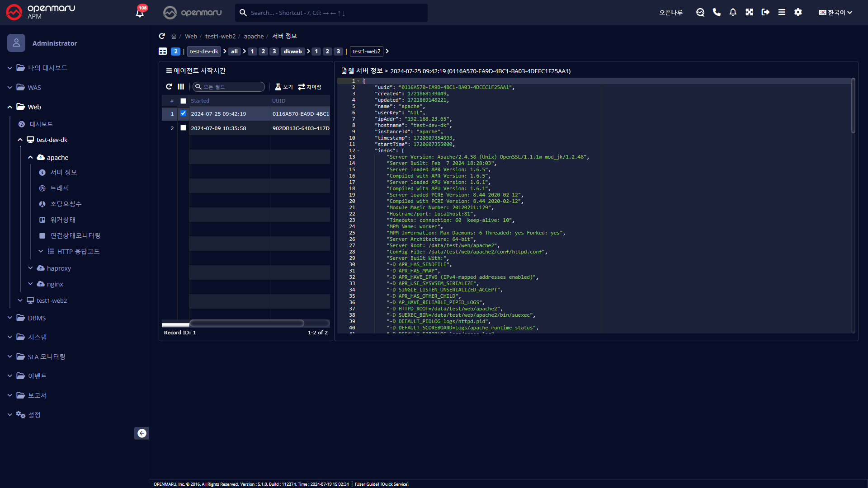
Task: Expand the test1-web2 tree node
Action: point(20,300)
